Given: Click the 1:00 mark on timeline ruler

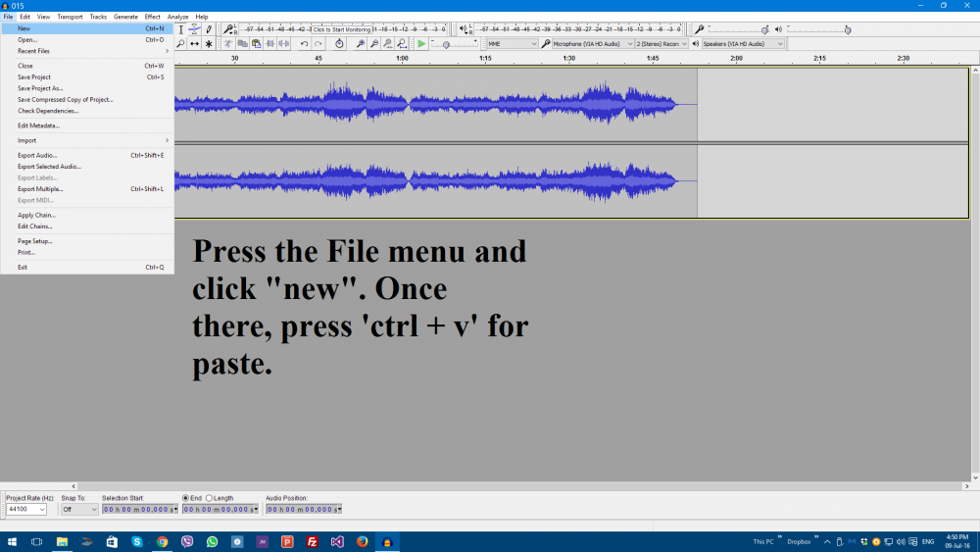Looking at the screenshot, I should point(402,58).
